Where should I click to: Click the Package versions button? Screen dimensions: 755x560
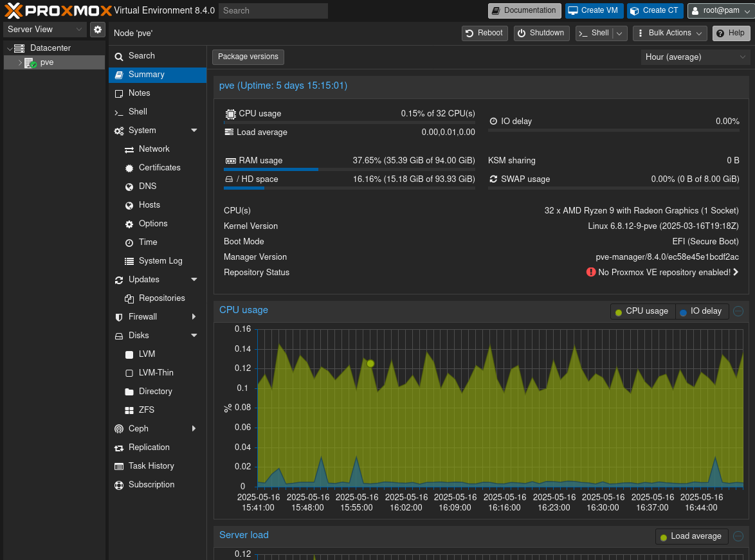coord(248,57)
